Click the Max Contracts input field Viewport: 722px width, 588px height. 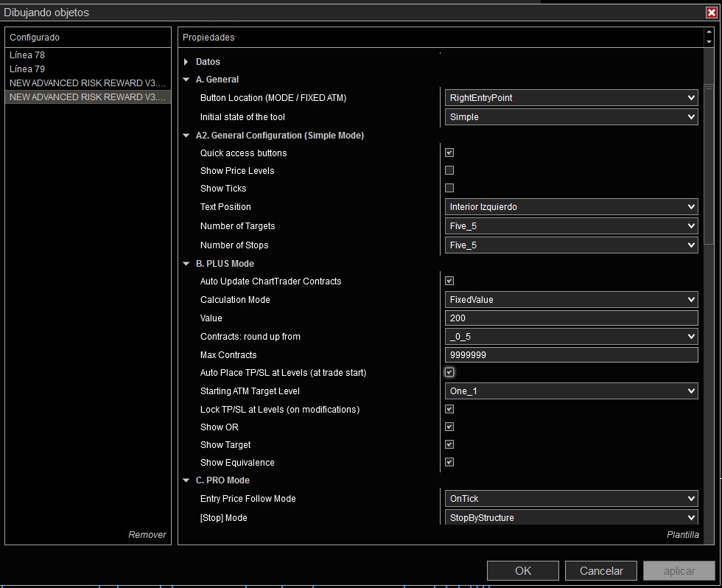pyautogui.click(x=571, y=355)
